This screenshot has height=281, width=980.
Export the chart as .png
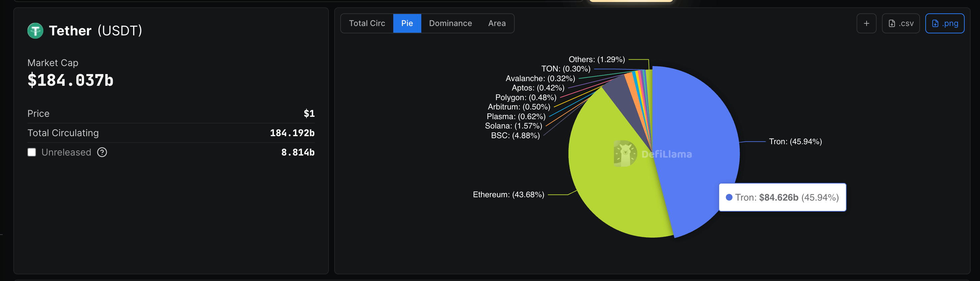click(x=945, y=24)
